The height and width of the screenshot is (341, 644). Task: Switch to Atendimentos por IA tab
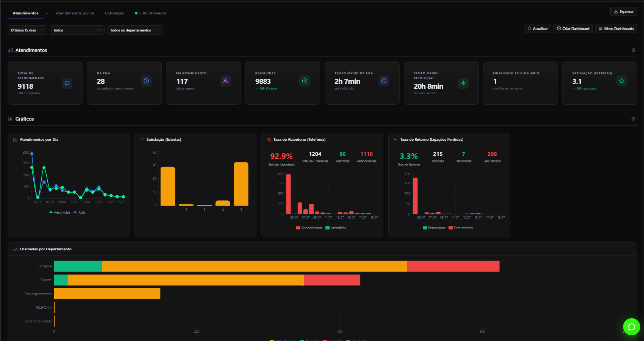click(75, 13)
